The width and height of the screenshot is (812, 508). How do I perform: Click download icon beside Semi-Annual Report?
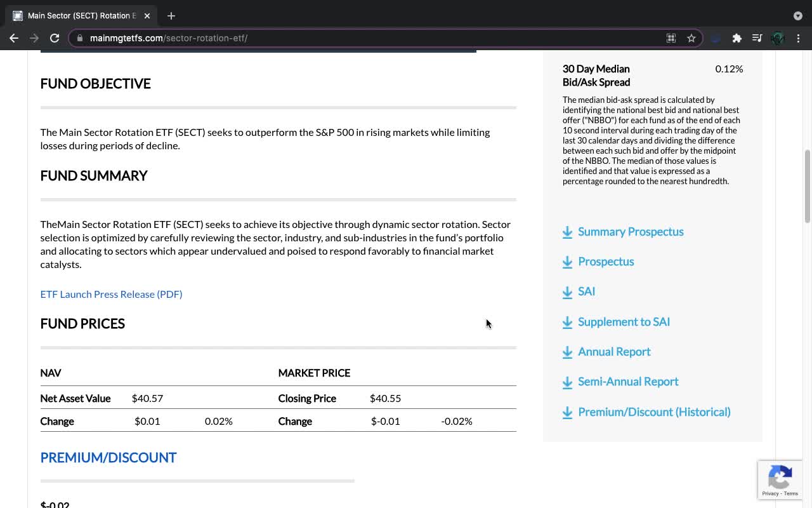click(x=567, y=382)
